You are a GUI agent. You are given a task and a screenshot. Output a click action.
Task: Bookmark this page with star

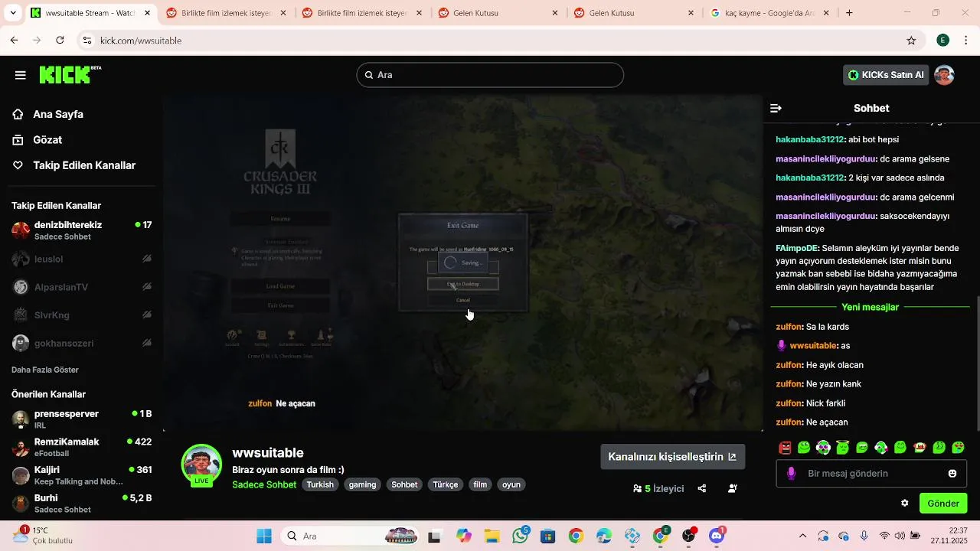(x=911, y=41)
